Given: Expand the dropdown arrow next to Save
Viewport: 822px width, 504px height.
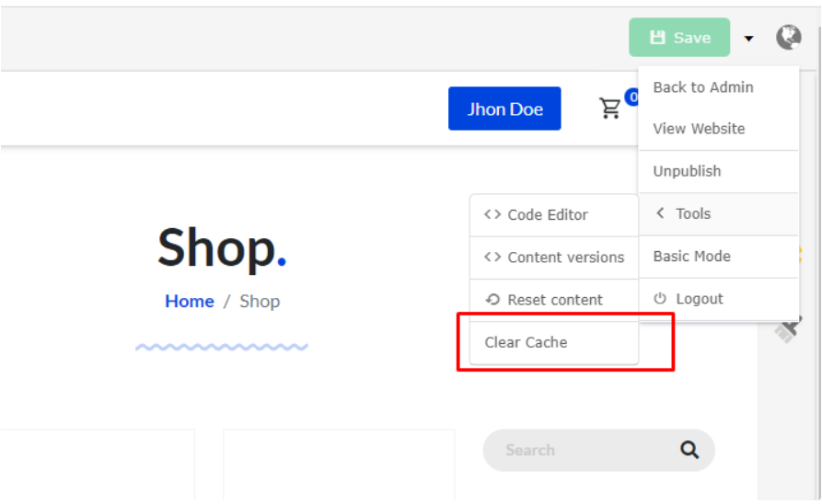Looking at the screenshot, I should pos(748,39).
